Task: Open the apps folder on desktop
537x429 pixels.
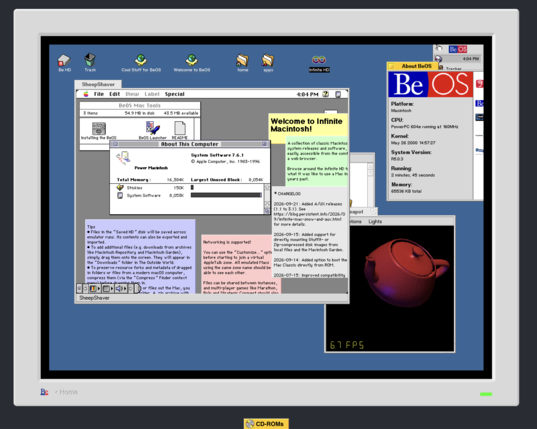Action: pyautogui.click(x=268, y=60)
